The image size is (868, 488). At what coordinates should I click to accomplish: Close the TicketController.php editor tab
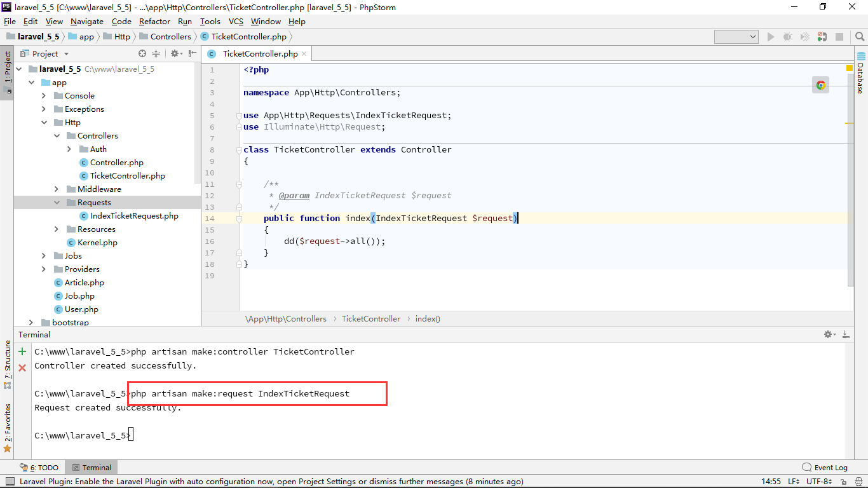click(304, 54)
